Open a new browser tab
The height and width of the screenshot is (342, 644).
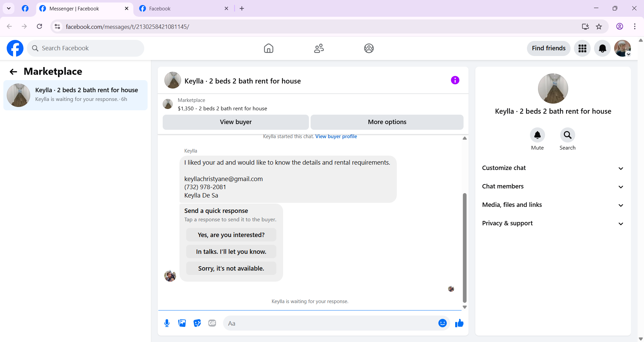242,8
